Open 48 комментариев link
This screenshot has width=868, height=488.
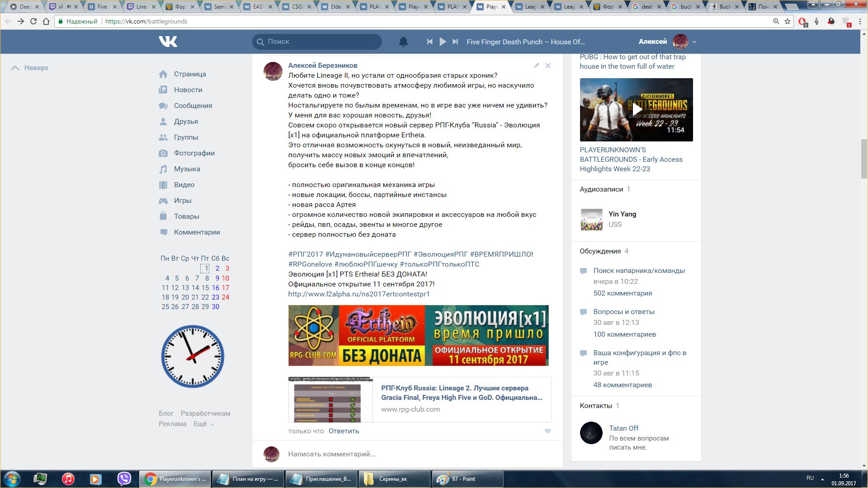point(623,385)
